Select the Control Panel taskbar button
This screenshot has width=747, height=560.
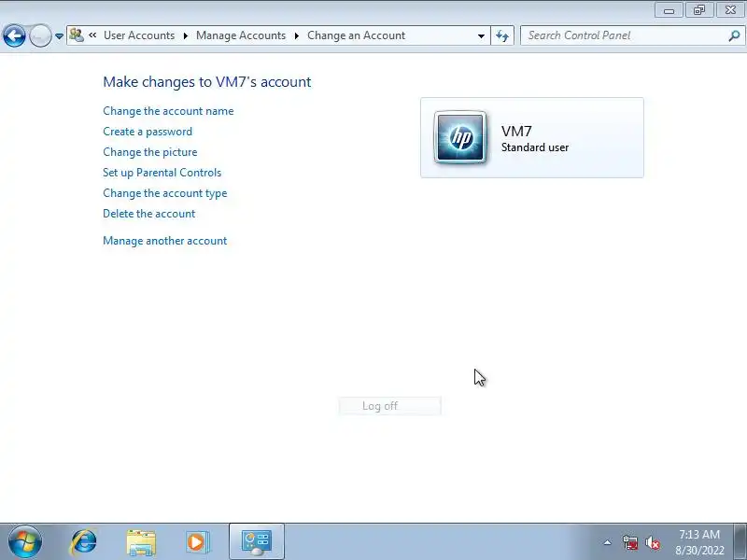257,542
